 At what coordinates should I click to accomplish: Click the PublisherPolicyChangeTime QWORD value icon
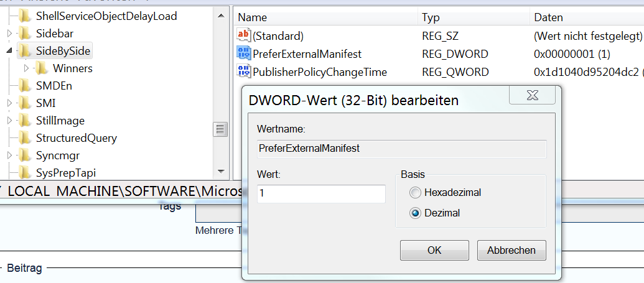[243, 72]
